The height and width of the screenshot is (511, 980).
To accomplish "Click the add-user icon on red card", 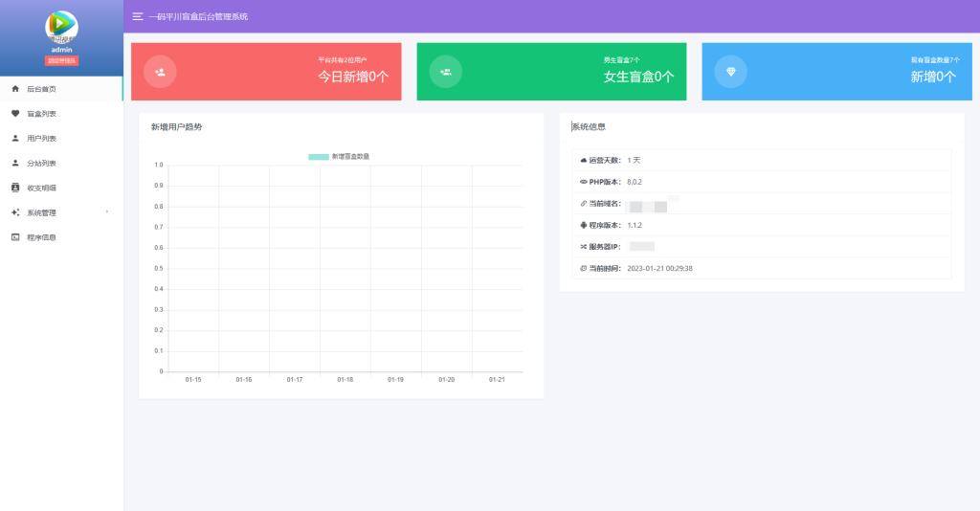I will coord(160,72).
